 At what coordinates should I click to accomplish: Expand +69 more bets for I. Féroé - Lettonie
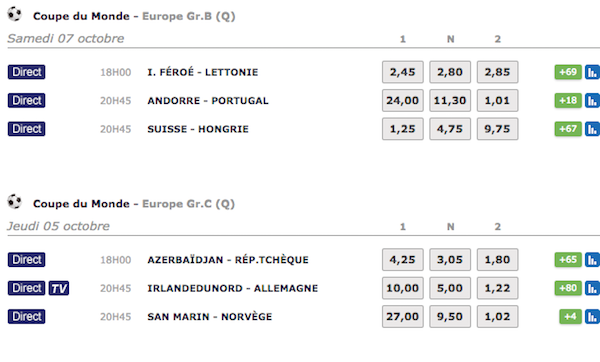(568, 72)
